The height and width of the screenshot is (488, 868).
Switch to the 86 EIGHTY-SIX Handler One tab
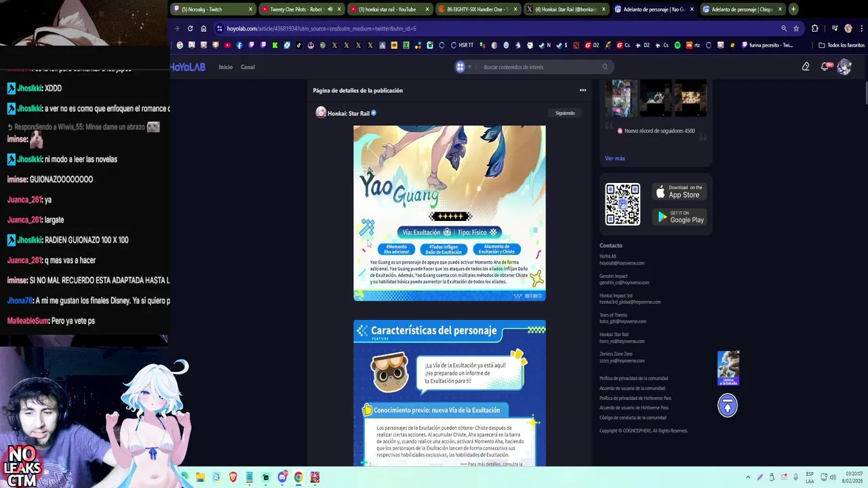pyautogui.click(x=477, y=9)
